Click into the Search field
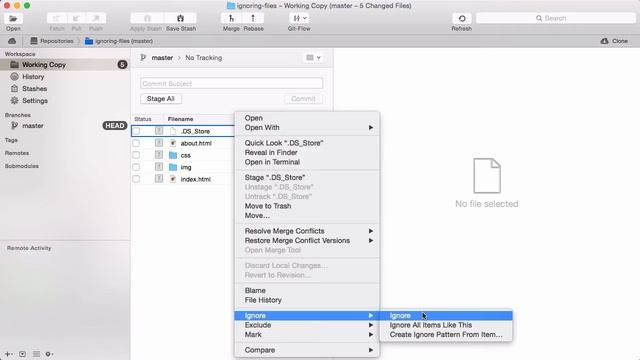Screen dimensions: 640x360 click(556, 18)
